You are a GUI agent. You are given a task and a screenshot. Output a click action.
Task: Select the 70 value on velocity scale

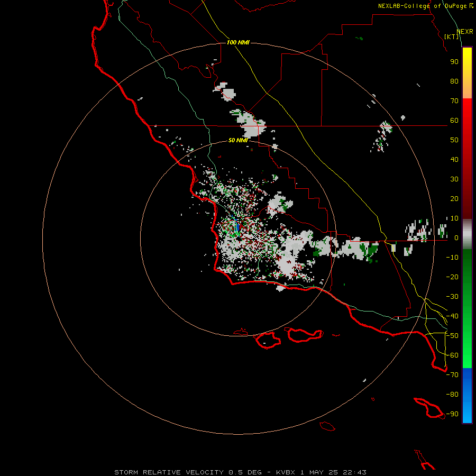coord(454,101)
